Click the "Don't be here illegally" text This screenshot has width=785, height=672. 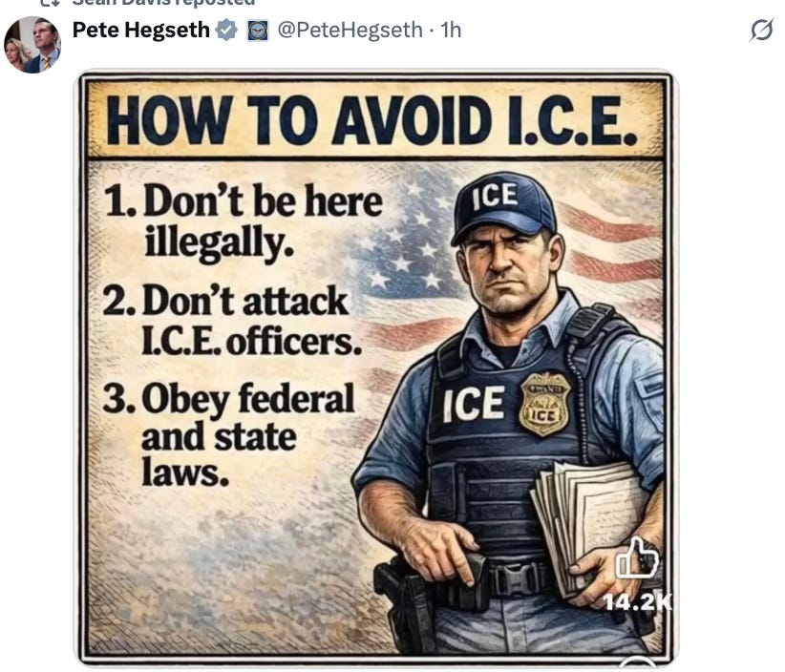243,221
